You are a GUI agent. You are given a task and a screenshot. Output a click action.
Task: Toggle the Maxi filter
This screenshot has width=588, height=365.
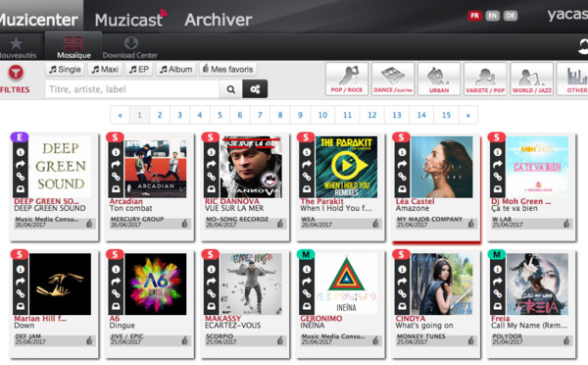coord(105,70)
